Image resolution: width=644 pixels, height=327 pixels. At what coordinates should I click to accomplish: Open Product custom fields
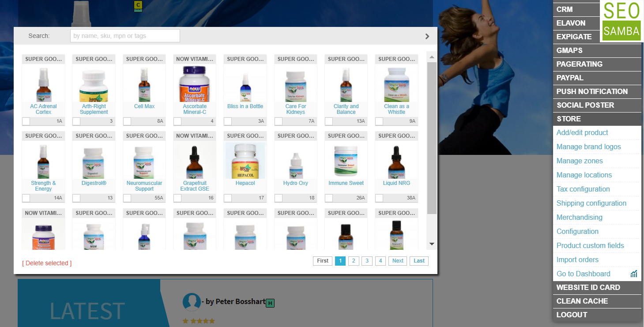coord(590,246)
